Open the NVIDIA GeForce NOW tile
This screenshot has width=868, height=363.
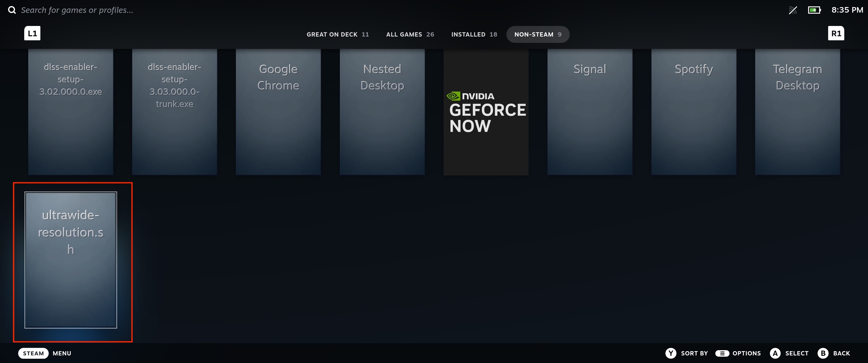[486, 112]
